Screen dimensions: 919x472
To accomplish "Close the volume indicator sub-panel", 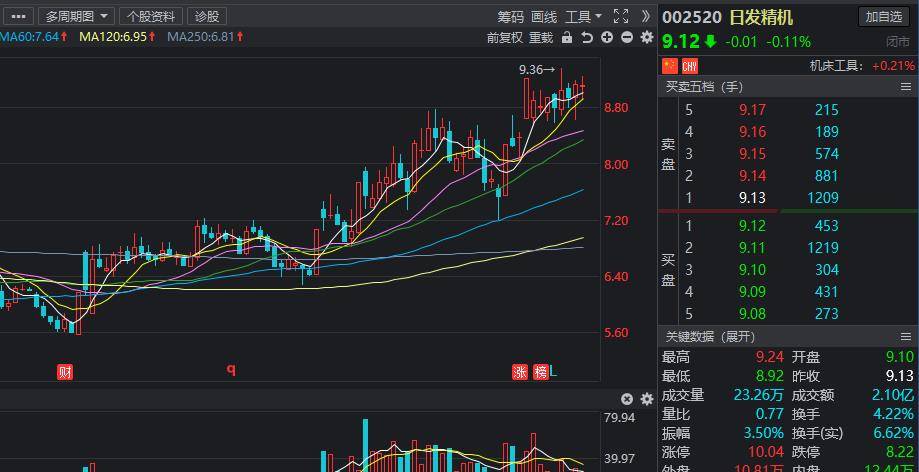I will tap(627, 399).
